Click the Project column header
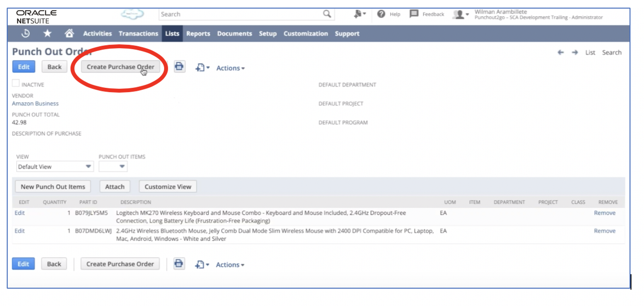This screenshot has width=644, height=306. [x=548, y=202]
